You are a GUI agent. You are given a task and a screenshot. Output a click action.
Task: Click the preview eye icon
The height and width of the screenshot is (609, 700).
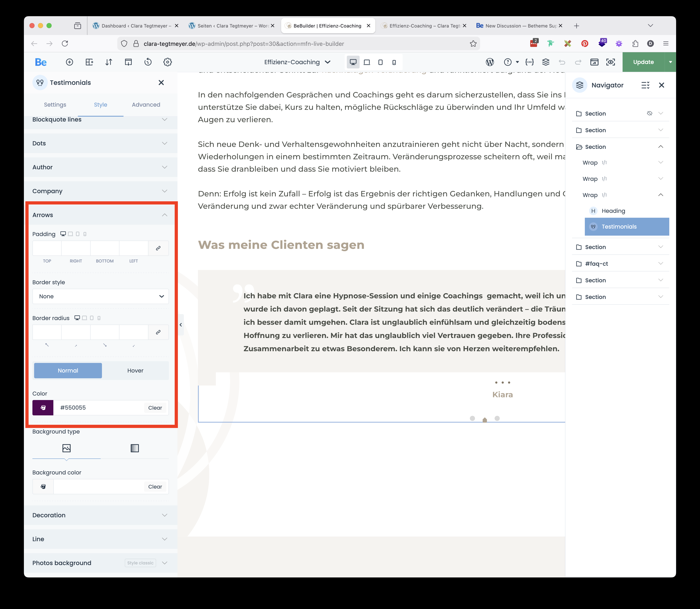611,62
